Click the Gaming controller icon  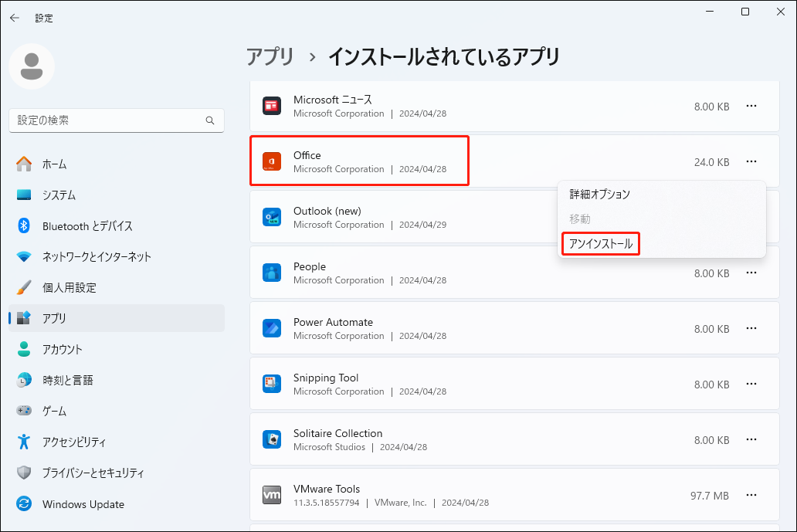coord(24,411)
